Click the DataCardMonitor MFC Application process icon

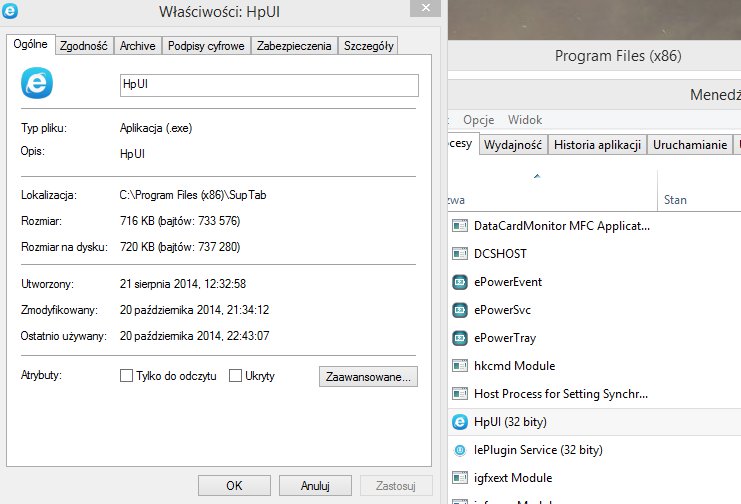[460, 226]
